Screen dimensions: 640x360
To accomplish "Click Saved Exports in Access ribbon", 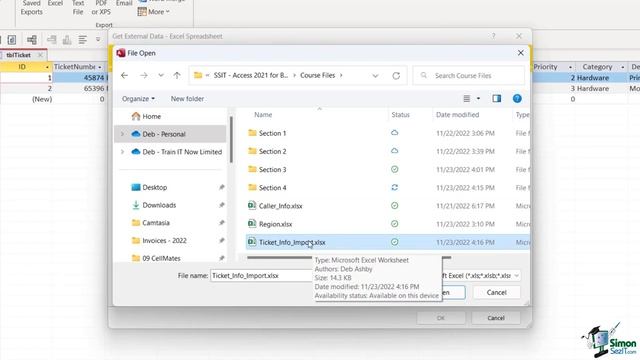I will [x=31, y=8].
